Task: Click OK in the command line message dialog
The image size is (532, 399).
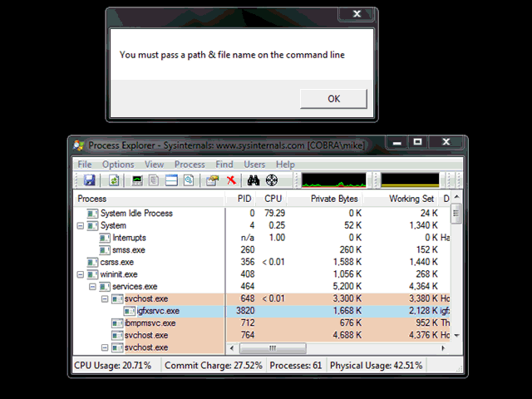Action: pyautogui.click(x=333, y=99)
